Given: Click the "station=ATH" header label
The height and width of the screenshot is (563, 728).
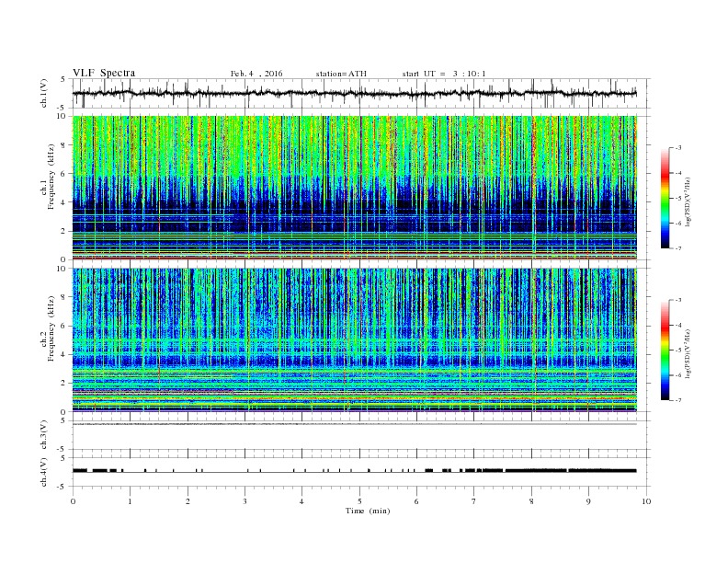Looking at the screenshot, I should (x=341, y=74).
